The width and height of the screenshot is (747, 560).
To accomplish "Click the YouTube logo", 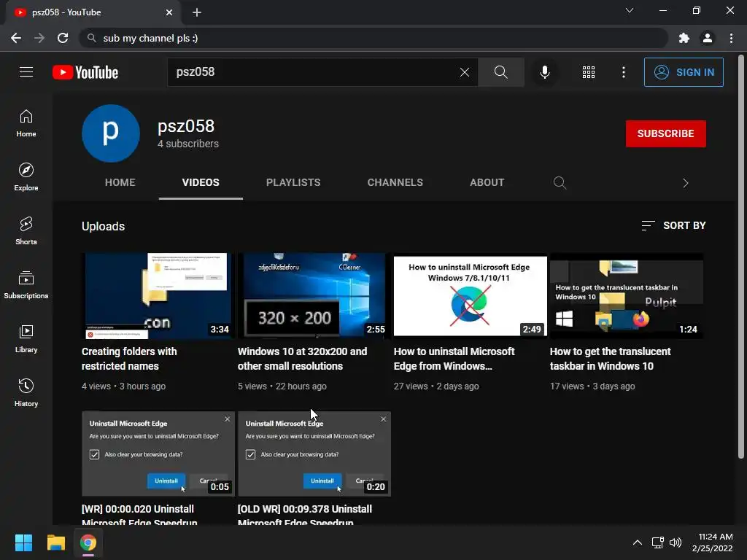I will point(85,72).
